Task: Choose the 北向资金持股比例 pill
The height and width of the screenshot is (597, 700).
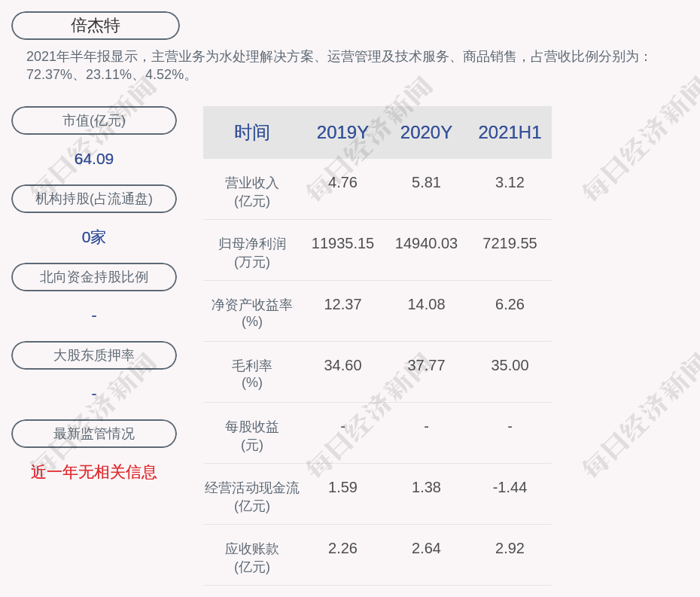Action: [x=94, y=277]
